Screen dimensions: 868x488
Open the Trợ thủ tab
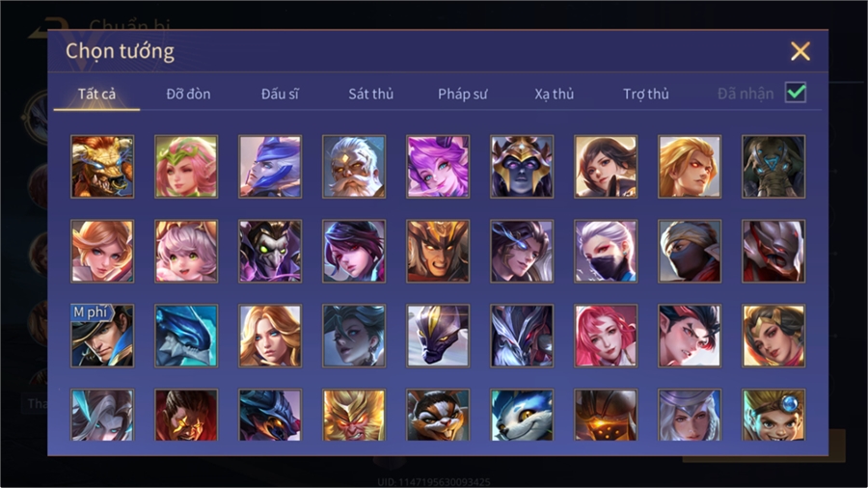pyautogui.click(x=646, y=95)
